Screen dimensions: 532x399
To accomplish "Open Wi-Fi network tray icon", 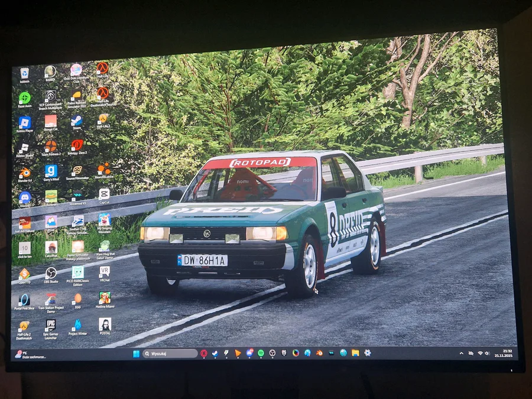I will 480,353.
